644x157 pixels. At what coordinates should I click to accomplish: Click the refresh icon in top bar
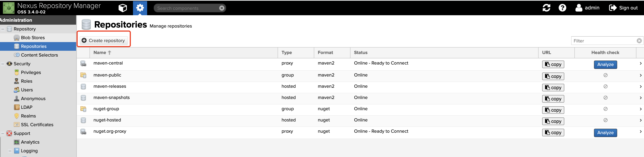[546, 8]
